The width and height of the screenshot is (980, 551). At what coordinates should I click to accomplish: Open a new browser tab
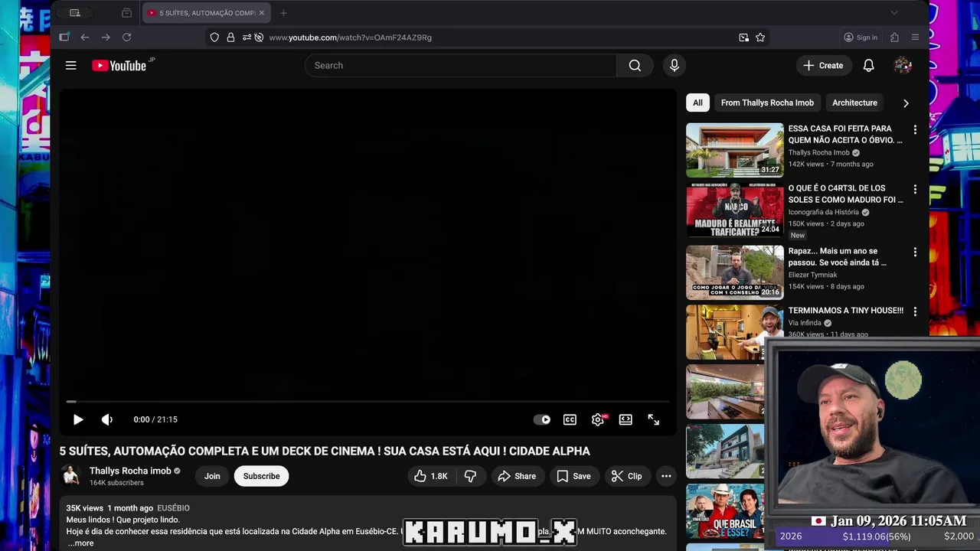[x=283, y=13]
